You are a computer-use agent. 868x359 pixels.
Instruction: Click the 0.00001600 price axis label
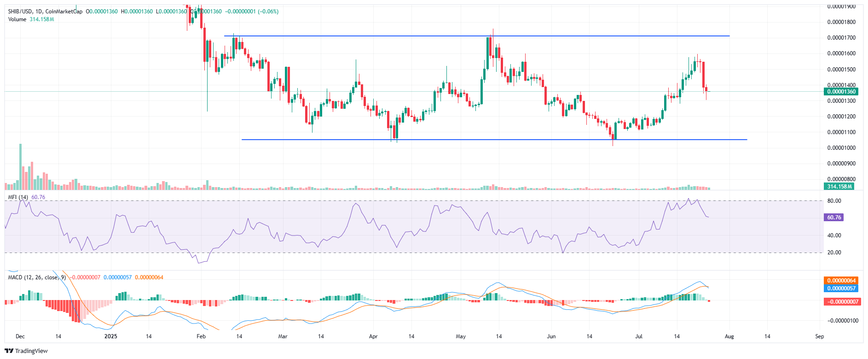841,53
